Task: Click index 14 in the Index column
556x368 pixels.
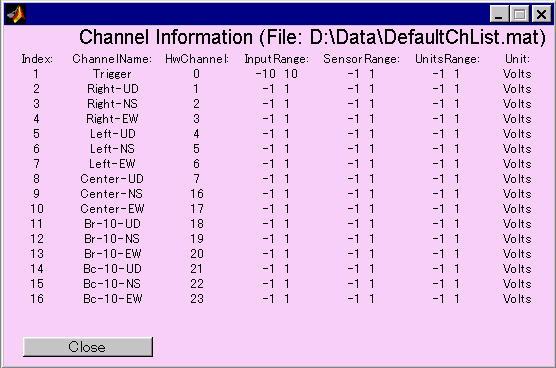Action: click(37, 269)
